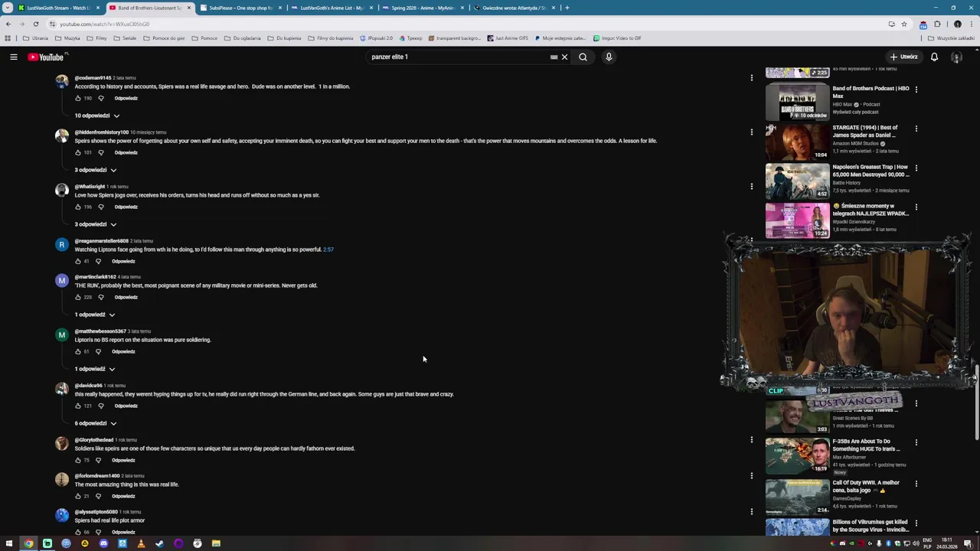Open the on-screen keyboard in search box

(554, 57)
